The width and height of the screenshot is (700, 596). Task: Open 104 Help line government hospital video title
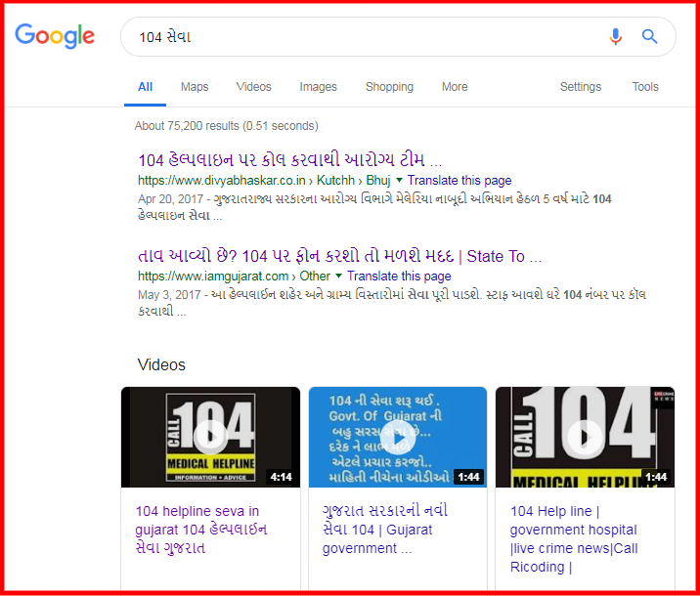tap(574, 539)
